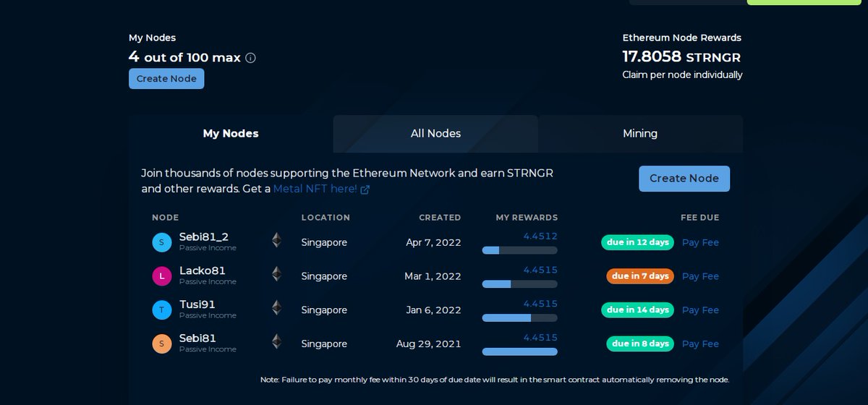
Task: Click the 17.8058 STRNGR rewards total
Action: coord(681,56)
